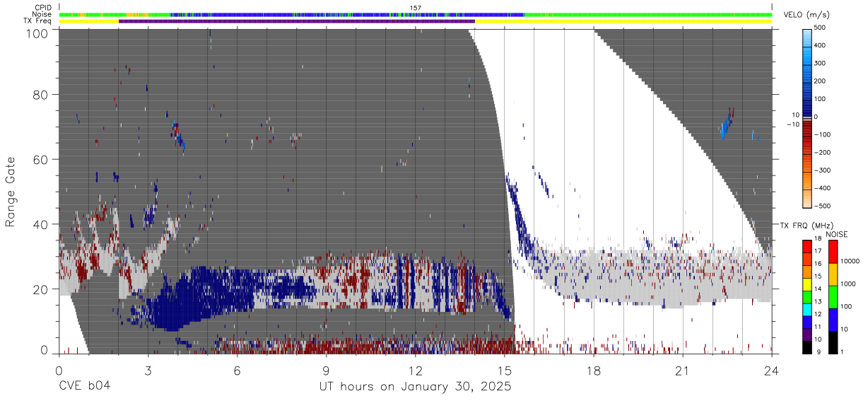Screen dimensions: 868x401
Task: Click the NOISE legend title
Action: tap(836, 234)
